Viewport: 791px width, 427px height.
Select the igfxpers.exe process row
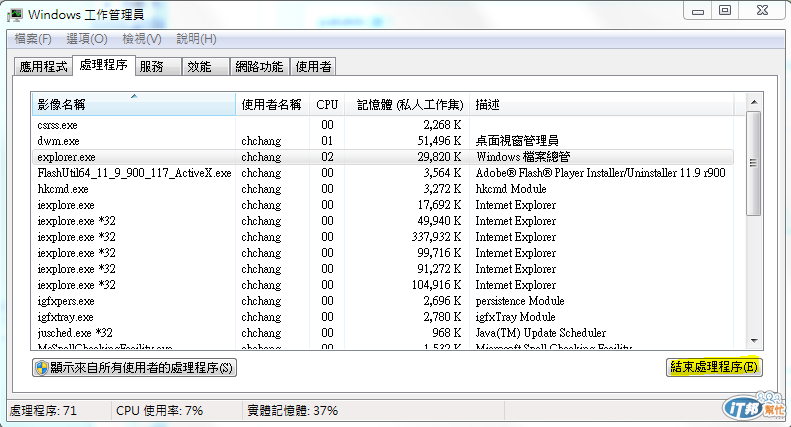[x=383, y=301]
